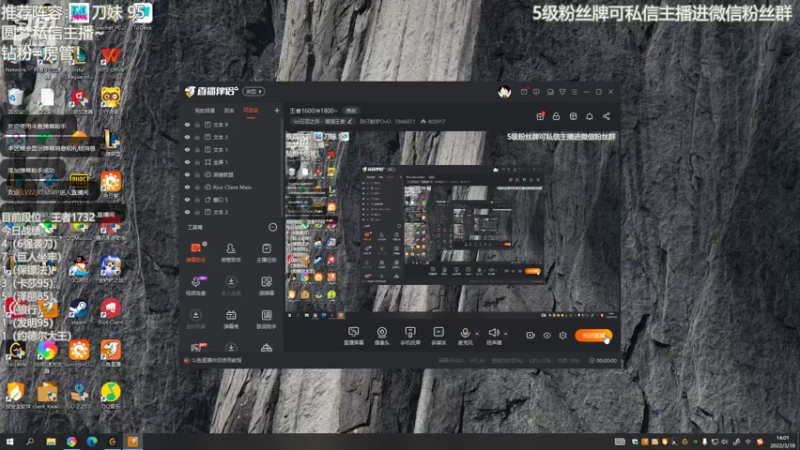800x450 pixels.
Task: Open the Steam desktop shortcut
Action: pos(79,311)
